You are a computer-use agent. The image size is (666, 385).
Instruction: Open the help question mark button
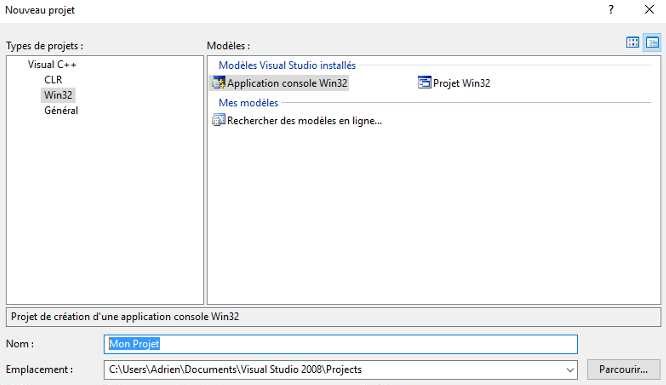point(611,10)
